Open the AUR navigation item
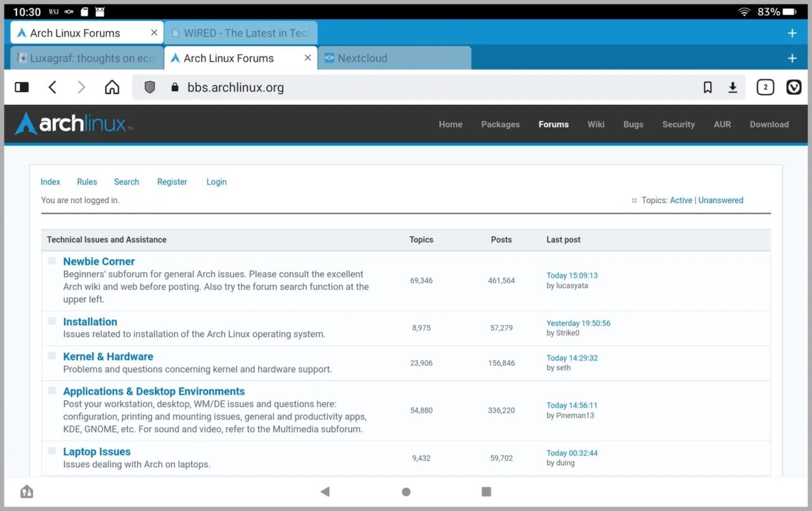The image size is (812, 511). click(x=722, y=124)
